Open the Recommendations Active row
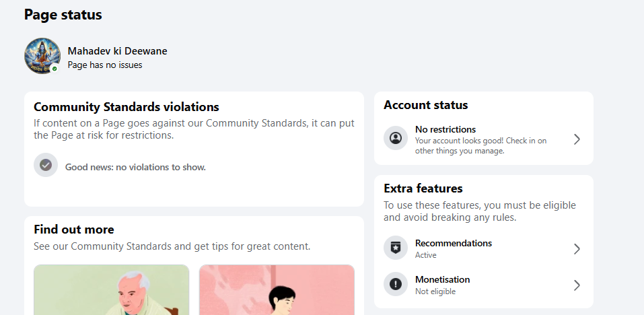The image size is (644, 315). click(x=483, y=248)
